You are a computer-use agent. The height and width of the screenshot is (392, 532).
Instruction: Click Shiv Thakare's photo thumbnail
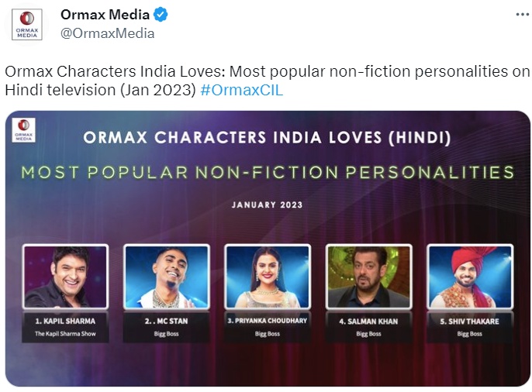pyautogui.click(x=469, y=277)
